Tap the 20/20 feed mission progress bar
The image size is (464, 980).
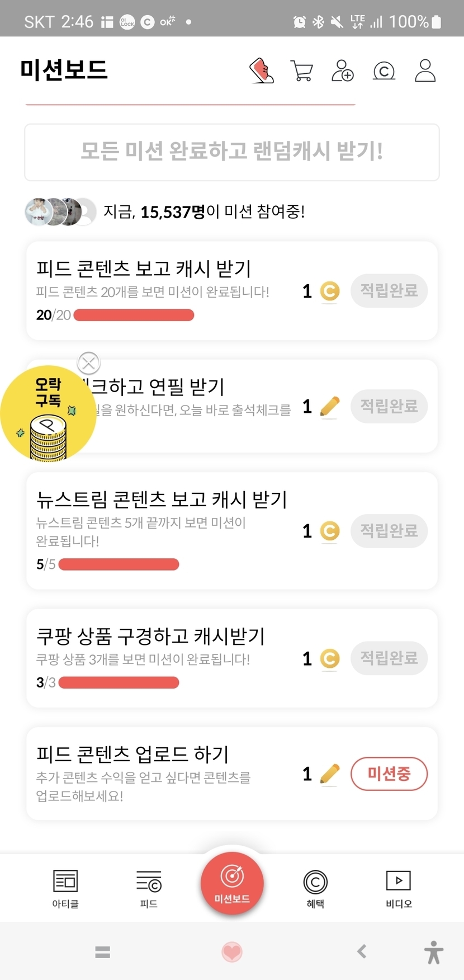134,315
